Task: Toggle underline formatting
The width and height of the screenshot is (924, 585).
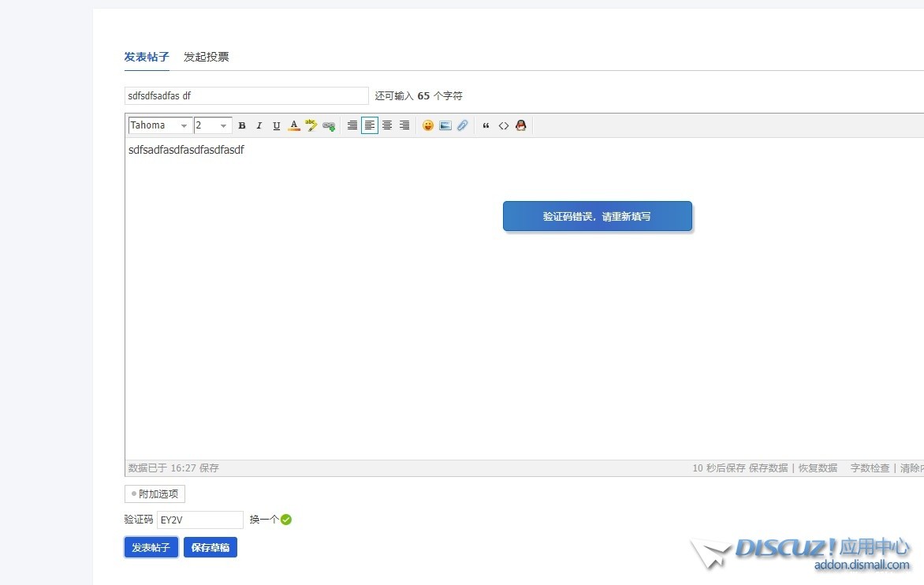Action: pyautogui.click(x=276, y=126)
